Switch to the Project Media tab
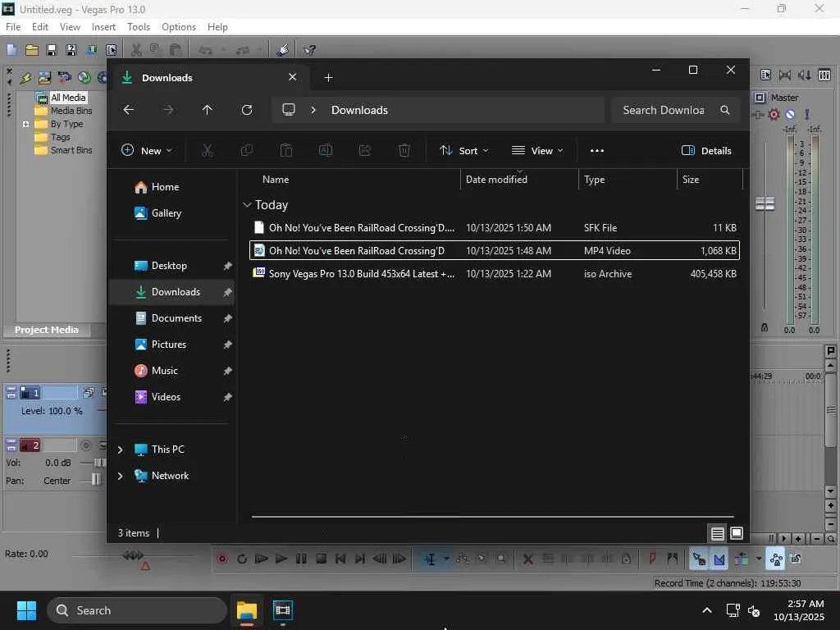Image resolution: width=840 pixels, height=630 pixels. click(x=47, y=330)
